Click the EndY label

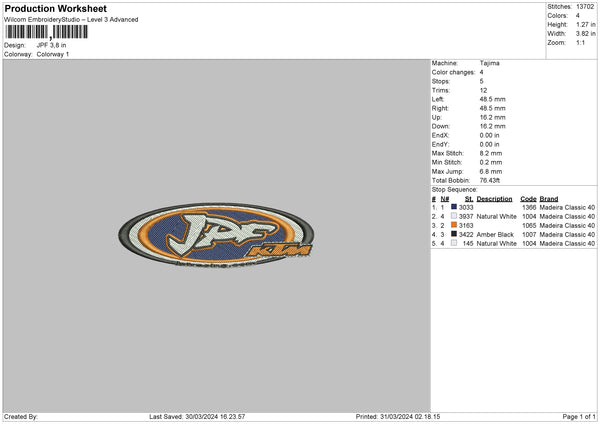(x=440, y=144)
